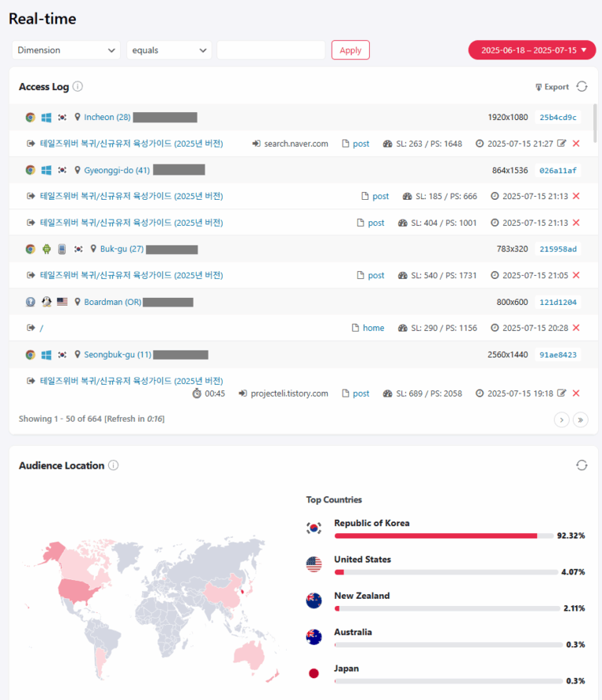Jump to last page of access log

click(x=580, y=419)
